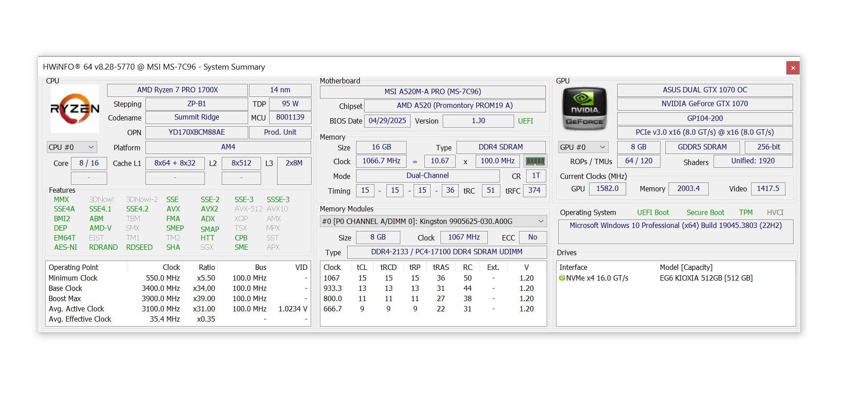Click the PCIe v3.0 x16 link field
Screen dimensions: 868x393
[x=705, y=132]
